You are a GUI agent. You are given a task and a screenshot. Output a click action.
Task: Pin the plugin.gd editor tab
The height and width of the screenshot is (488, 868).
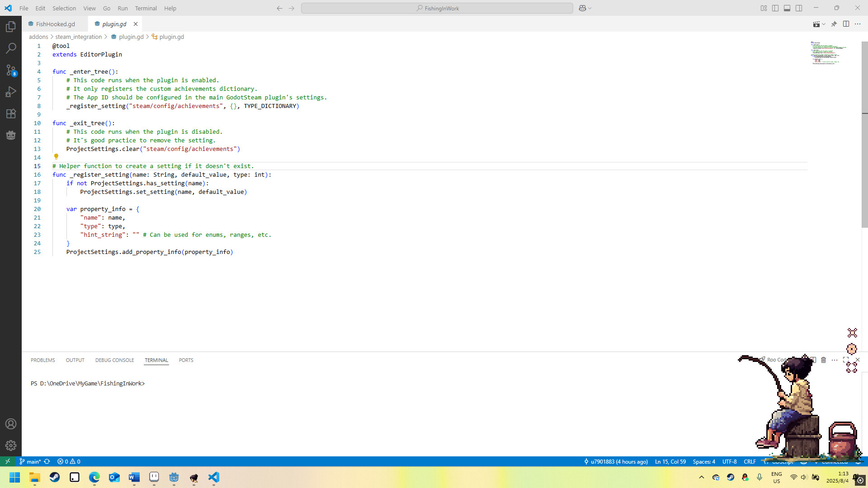(x=834, y=24)
